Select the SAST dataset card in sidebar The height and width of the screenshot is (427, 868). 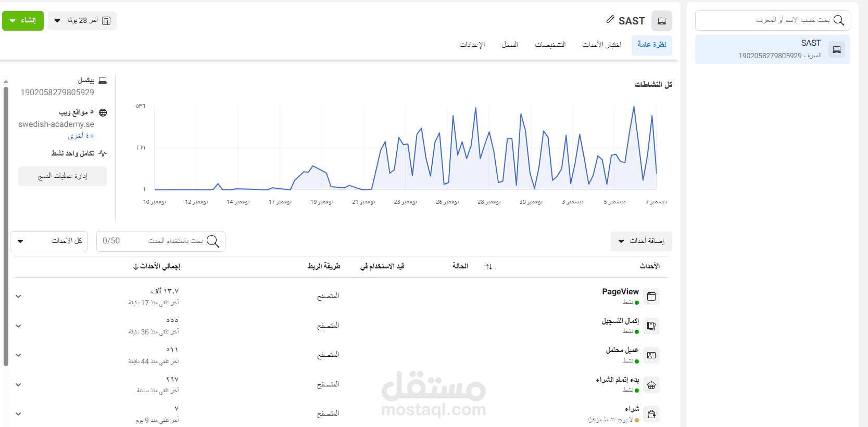[x=773, y=49]
